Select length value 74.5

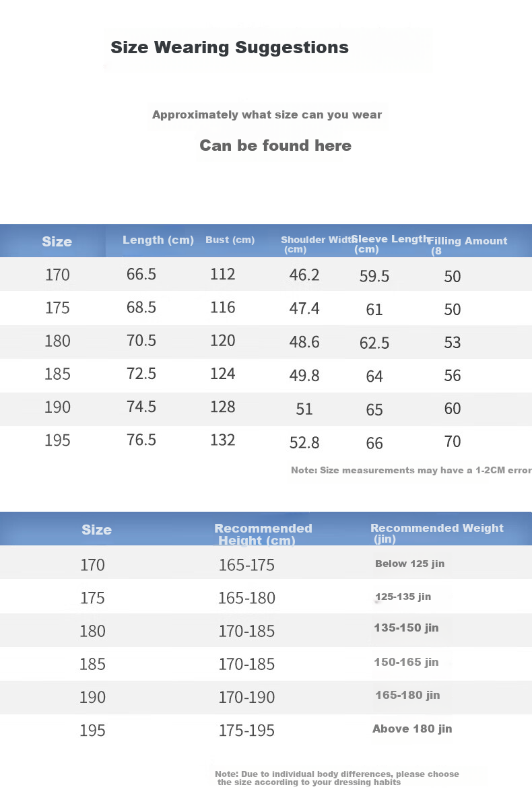tap(141, 407)
